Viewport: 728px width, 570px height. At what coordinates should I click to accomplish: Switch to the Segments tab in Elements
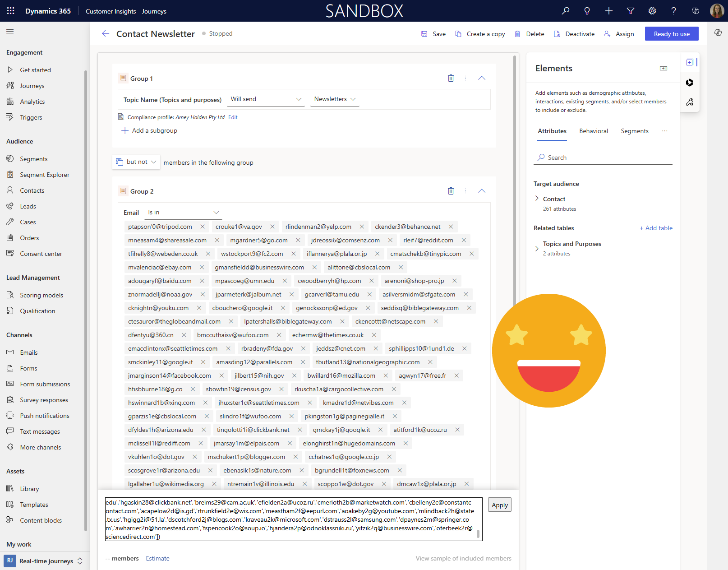pos(635,131)
